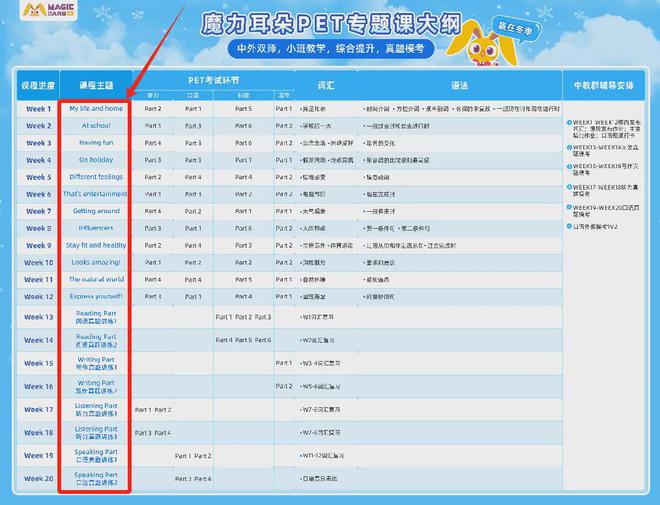Click the Week 2 cell
The image size is (660, 505).
[38, 126]
